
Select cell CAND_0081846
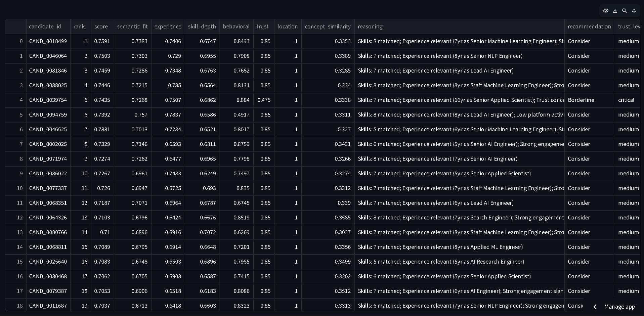48,71
